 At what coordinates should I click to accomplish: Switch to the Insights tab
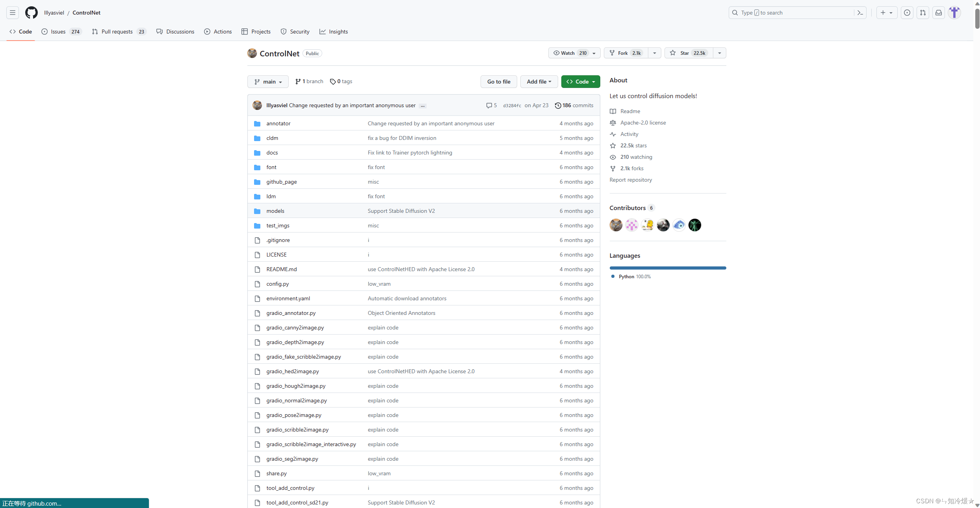334,32
